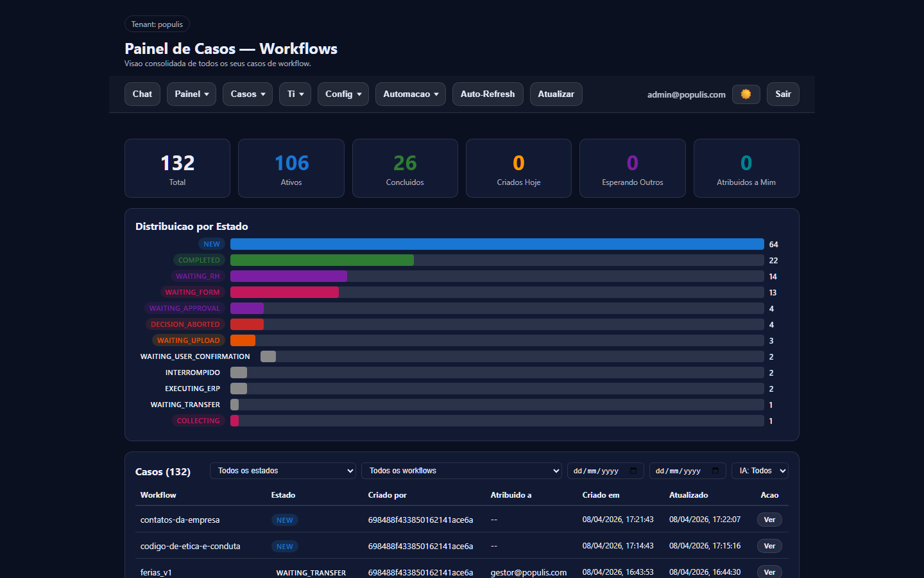This screenshot has width=924, height=578.
Task: Enable Auto-Refresh
Action: pos(488,94)
